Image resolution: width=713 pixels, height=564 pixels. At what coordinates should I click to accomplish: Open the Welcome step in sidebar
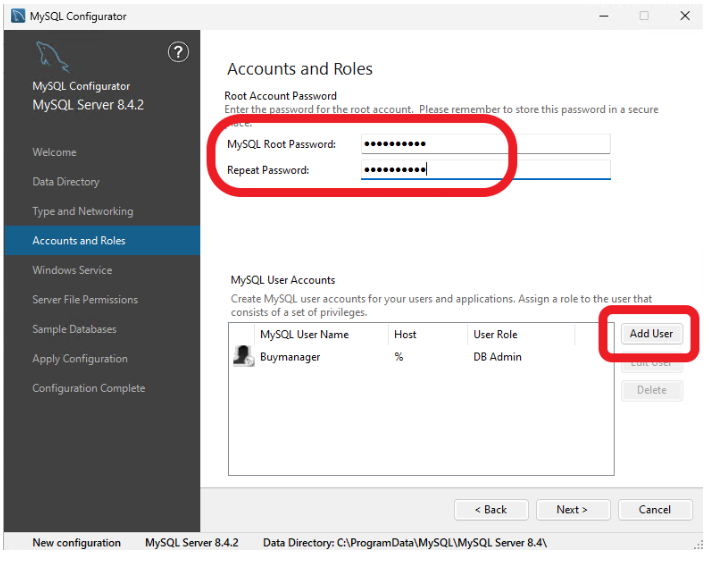tap(54, 152)
